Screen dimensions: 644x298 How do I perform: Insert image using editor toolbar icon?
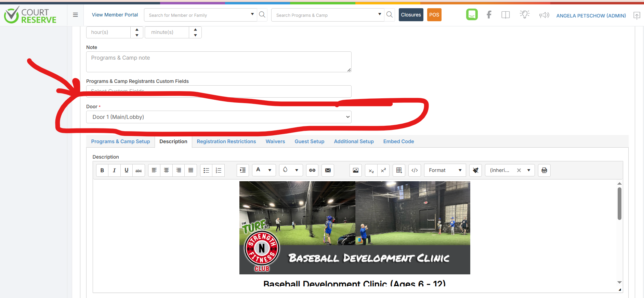(356, 170)
